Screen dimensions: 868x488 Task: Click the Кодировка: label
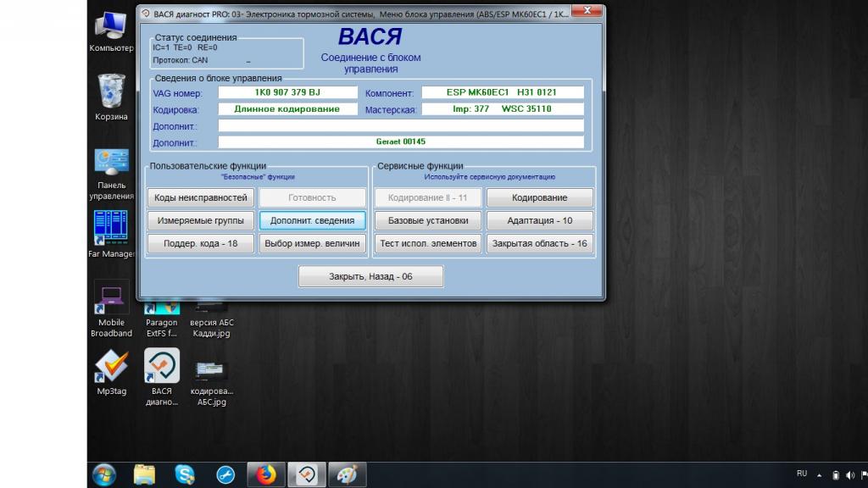175,110
